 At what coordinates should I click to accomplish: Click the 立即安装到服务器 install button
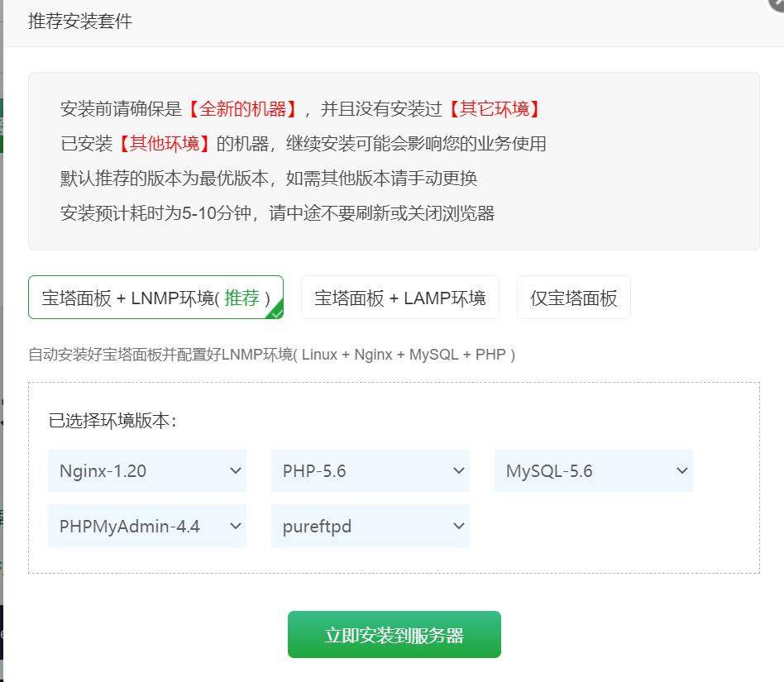pos(394,635)
